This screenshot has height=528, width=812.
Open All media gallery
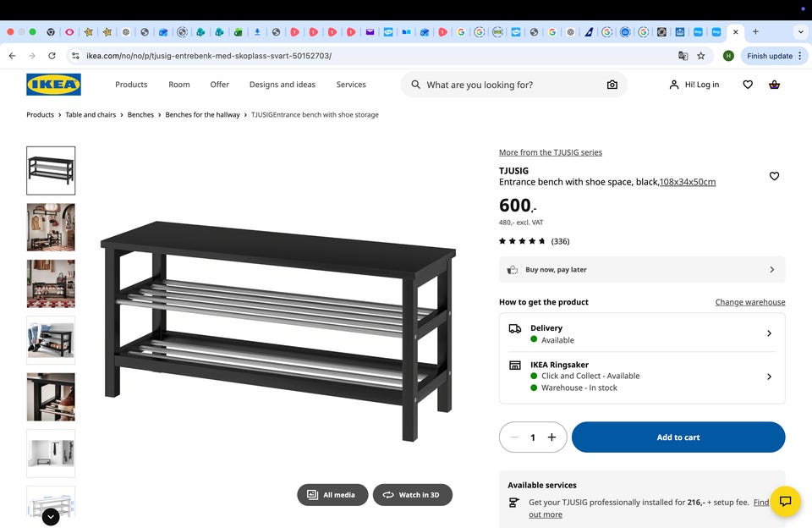click(332, 495)
